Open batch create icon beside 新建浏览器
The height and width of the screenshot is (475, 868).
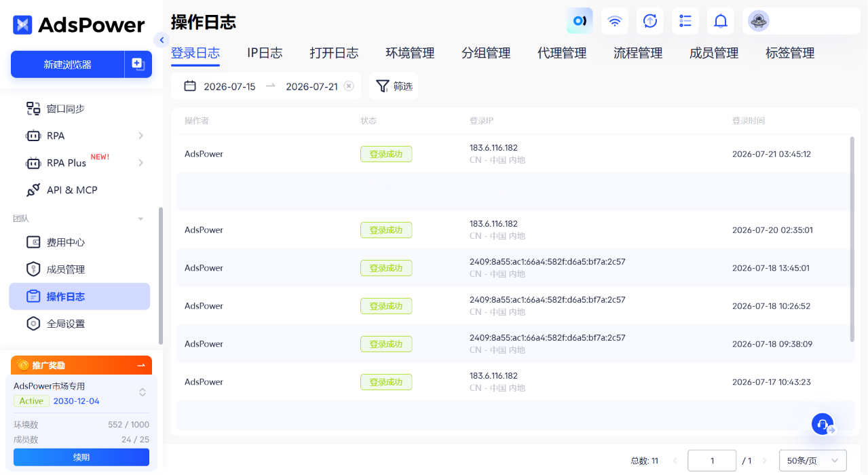coord(138,64)
